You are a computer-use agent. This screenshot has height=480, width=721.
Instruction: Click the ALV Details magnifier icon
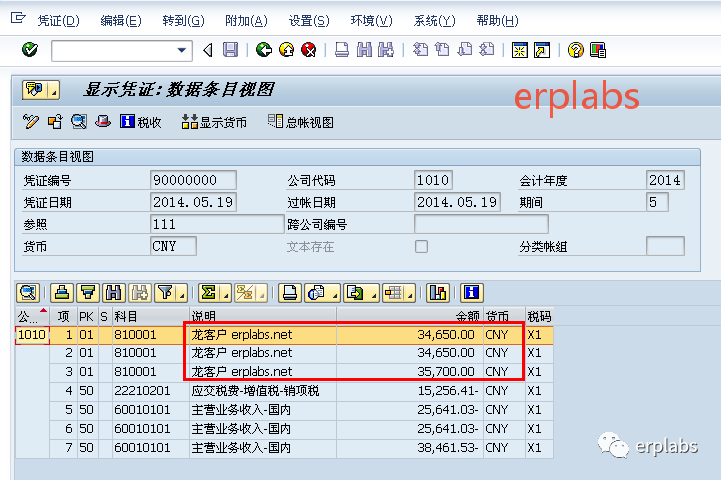point(28,292)
